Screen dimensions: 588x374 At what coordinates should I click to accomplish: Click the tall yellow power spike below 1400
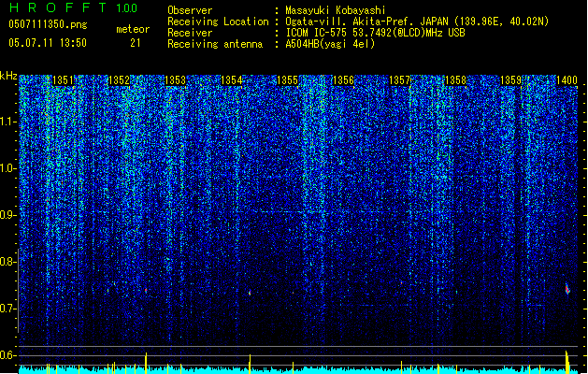pyautogui.click(x=567, y=362)
